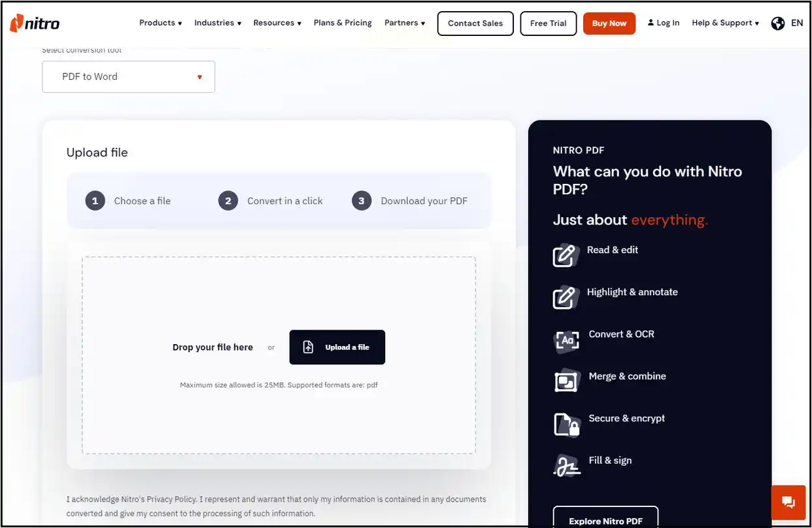Click the Highlight & annotate text
Viewport: 812px width, 528px height.
[x=632, y=292]
